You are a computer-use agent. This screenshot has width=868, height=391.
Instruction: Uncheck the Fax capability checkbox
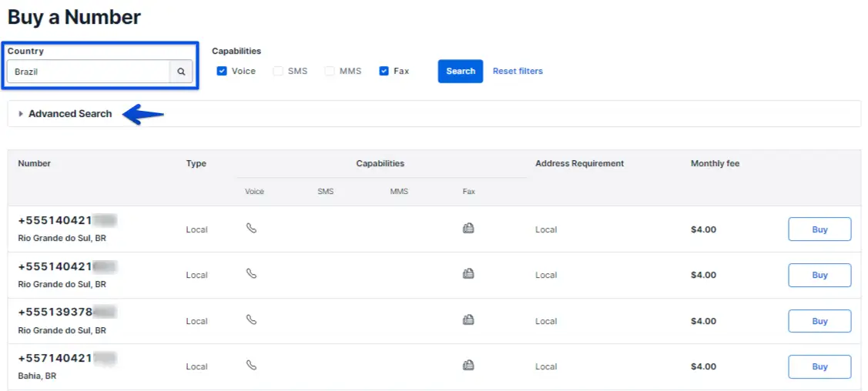click(x=384, y=71)
